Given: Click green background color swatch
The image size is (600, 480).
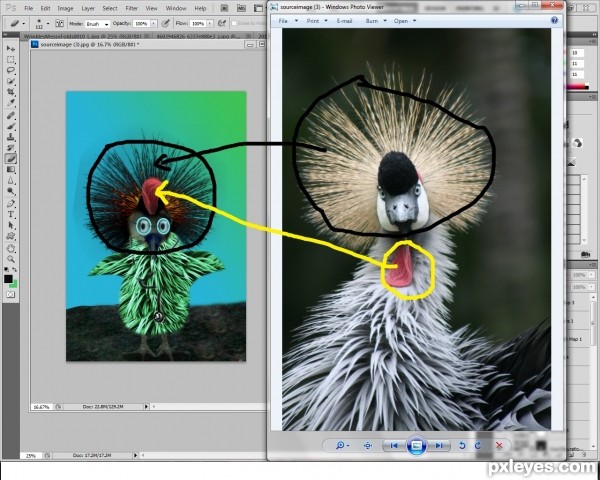Looking at the screenshot, I should point(14,284).
